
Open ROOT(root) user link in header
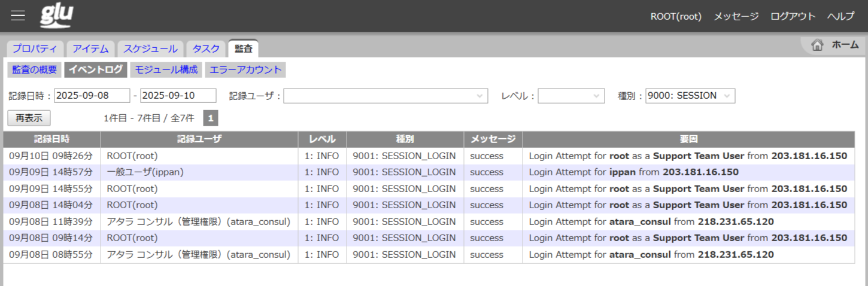click(x=676, y=16)
